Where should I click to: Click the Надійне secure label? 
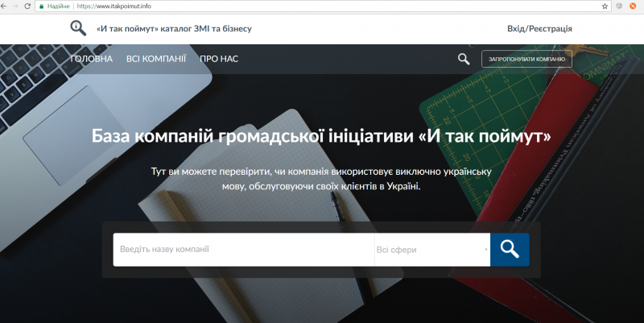[x=58, y=6]
